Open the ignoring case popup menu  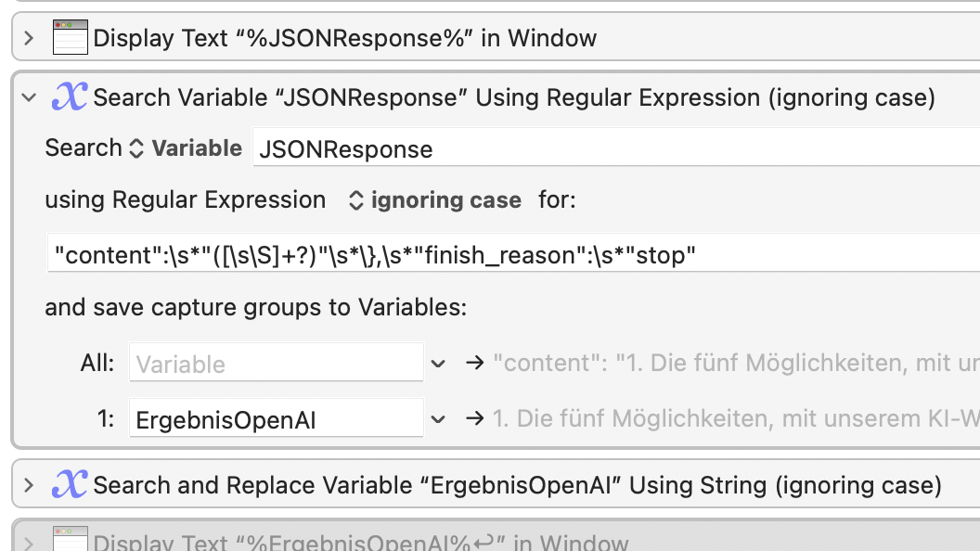click(x=435, y=200)
